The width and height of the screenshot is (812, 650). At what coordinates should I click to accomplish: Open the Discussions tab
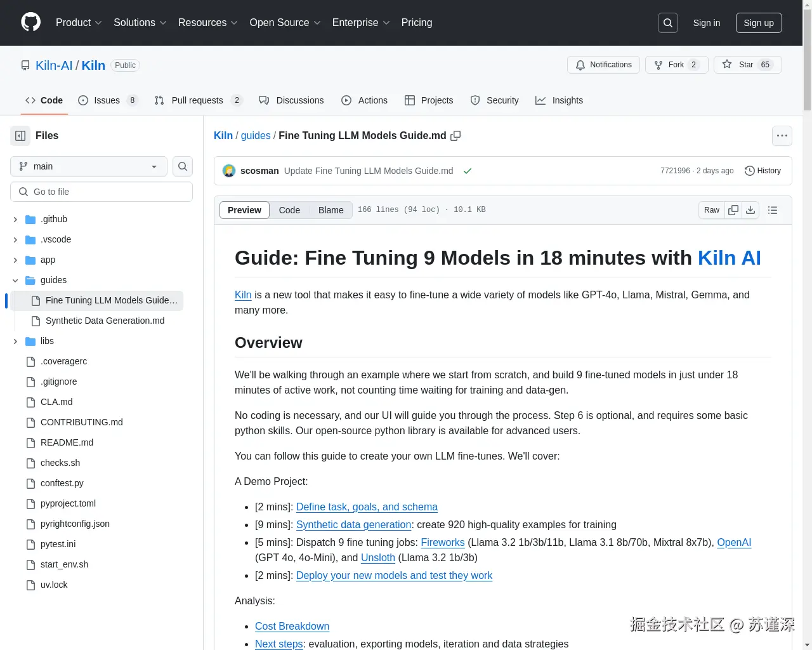(x=291, y=100)
